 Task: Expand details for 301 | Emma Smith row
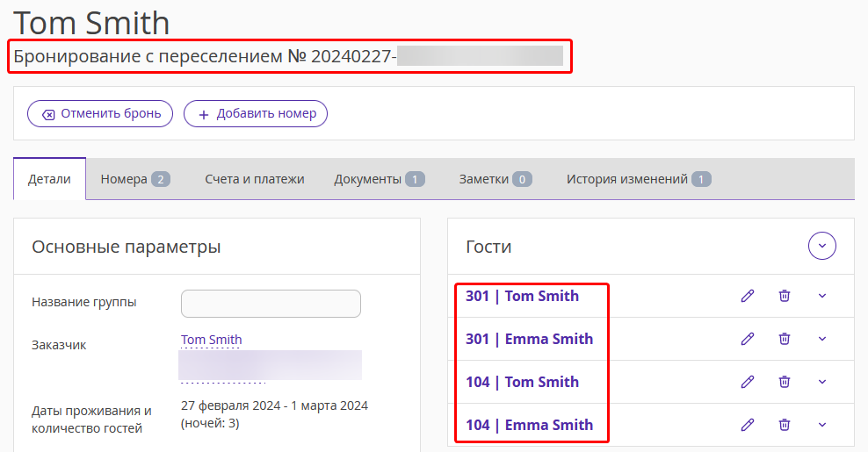click(822, 339)
